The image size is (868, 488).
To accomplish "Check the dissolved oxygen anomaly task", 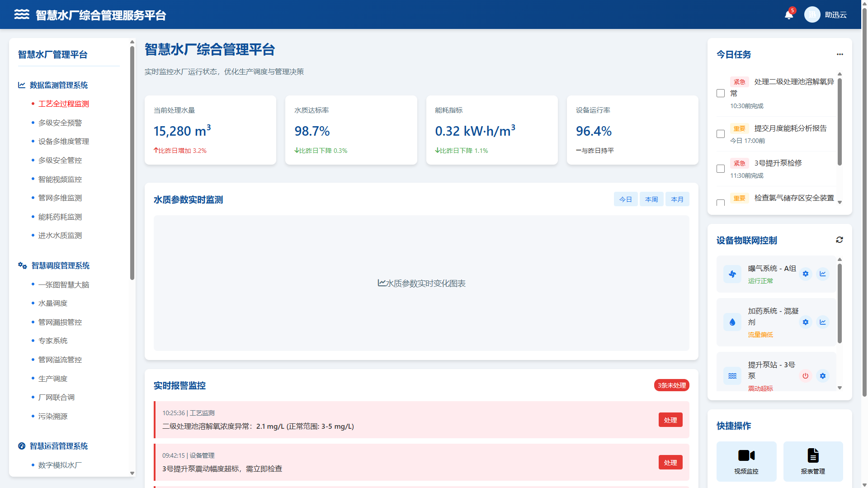I will coord(721,94).
